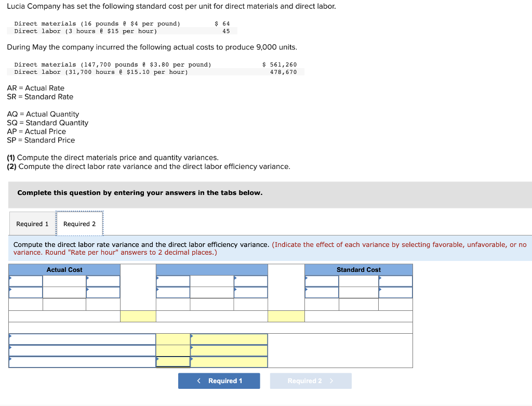Open the second-row dropdown in the middle section
The image size is (532, 406).
[173, 292]
